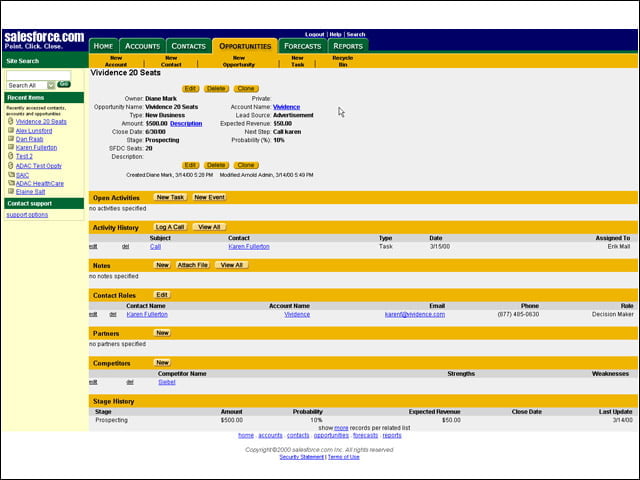The height and width of the screenshot is (480, 640).
Task: Click View All in Notes section
Action: (x=231, y=265)
